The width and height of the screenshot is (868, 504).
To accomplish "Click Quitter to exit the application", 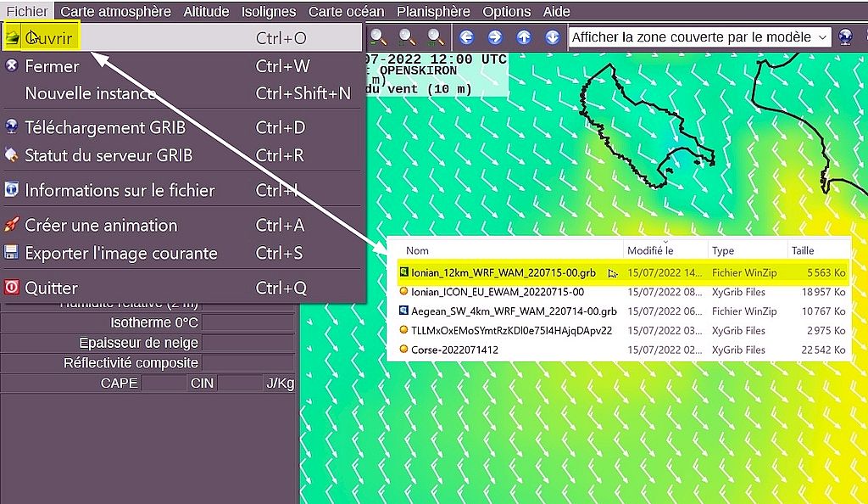I will (51, 288).
